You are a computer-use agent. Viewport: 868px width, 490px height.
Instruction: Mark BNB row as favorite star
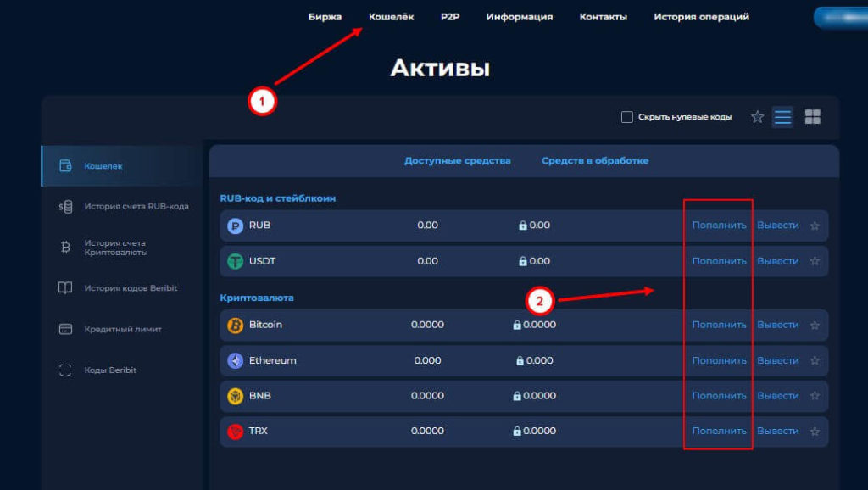(x=815, y=396)
